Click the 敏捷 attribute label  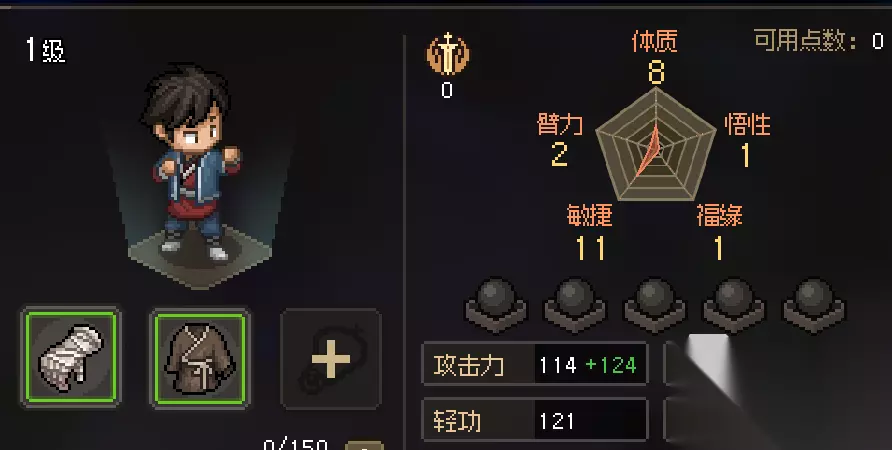(x=589, y=216)
